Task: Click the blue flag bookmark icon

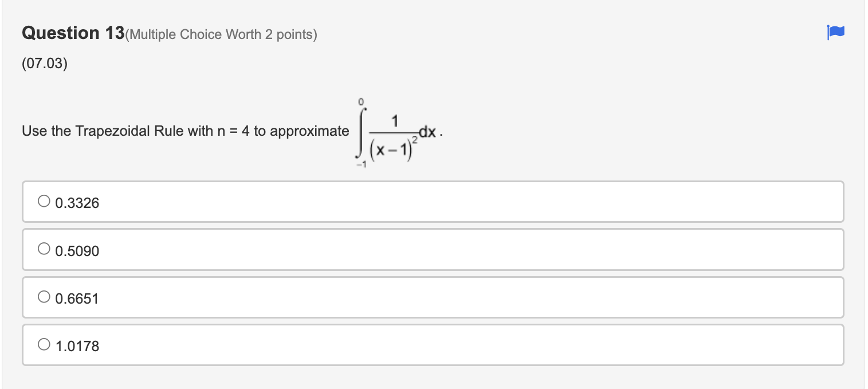Action: tap(835, 33)
